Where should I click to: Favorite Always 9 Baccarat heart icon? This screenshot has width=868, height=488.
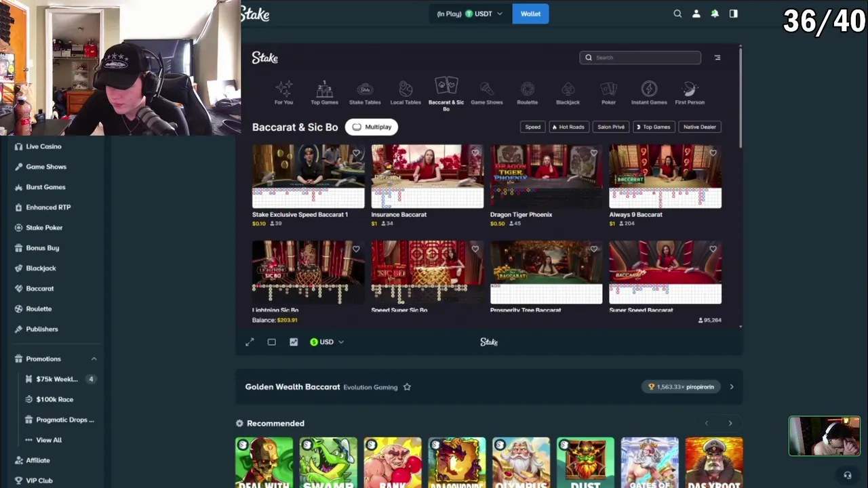713,153
